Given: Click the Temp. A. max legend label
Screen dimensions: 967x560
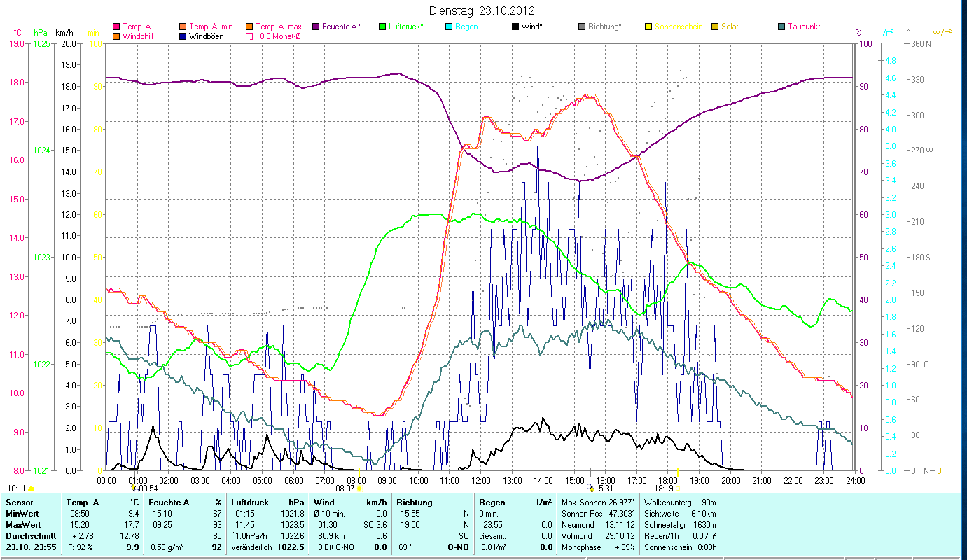Looking at the screenshot, I should pyautogui.click(x=279, y=27).
